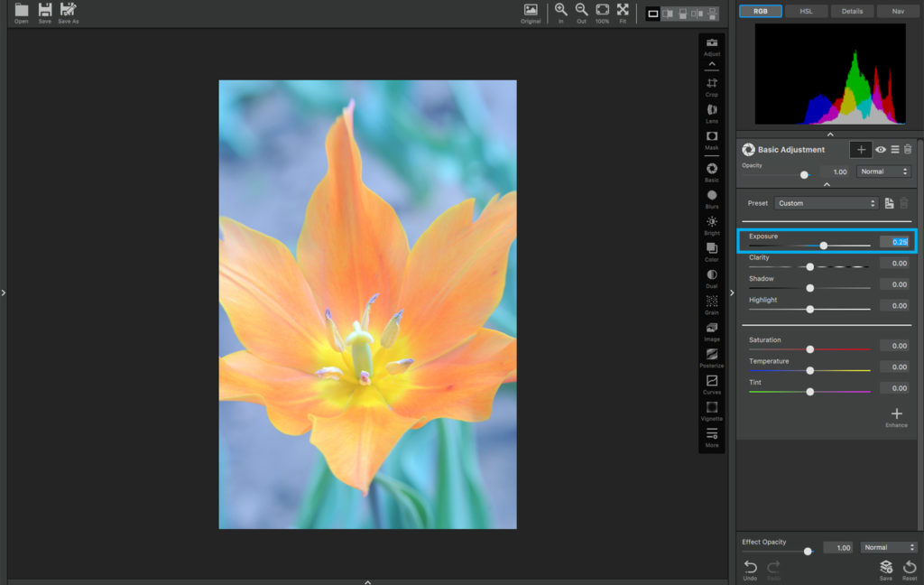The height and width of the screenshot is (585, 924).
Task: Open the Adjust tool category
Action: [x=712, y=47]
